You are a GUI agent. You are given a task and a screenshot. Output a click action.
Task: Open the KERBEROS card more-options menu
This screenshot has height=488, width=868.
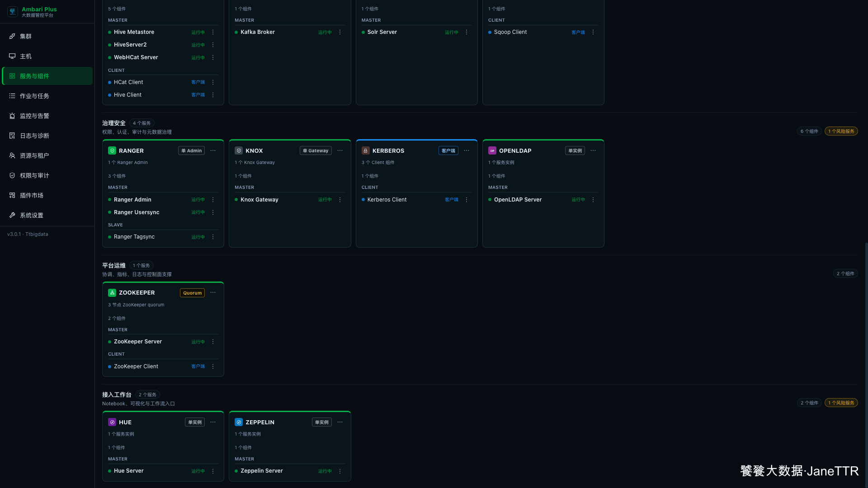[x=467, y=150]
